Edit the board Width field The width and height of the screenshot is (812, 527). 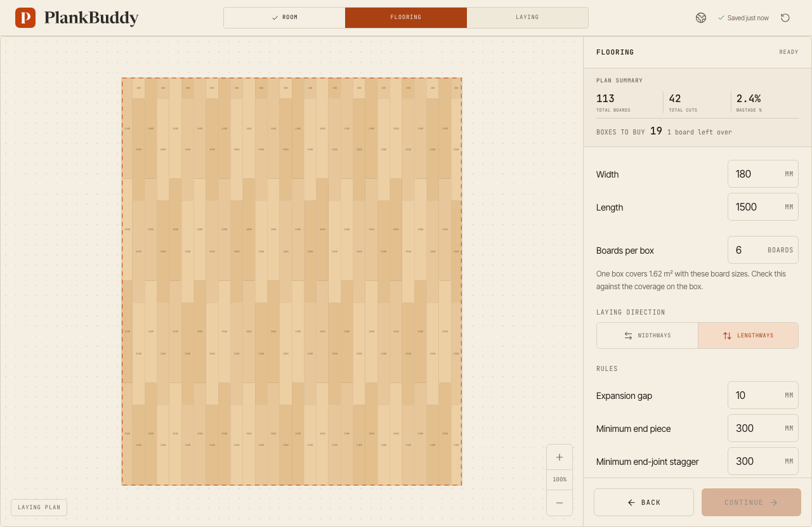coord(763,174)
